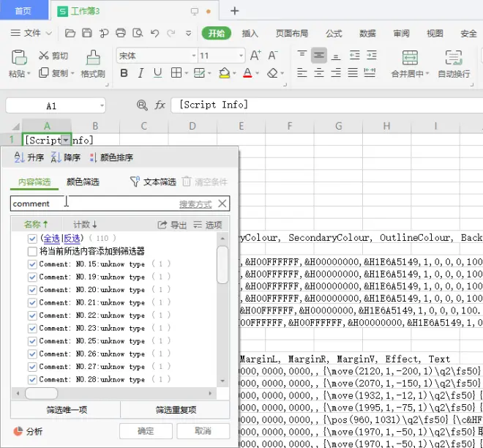This screenshot has height=448, width=483.
Task: Expand the File menu arrow
Action: coord(49,33)
